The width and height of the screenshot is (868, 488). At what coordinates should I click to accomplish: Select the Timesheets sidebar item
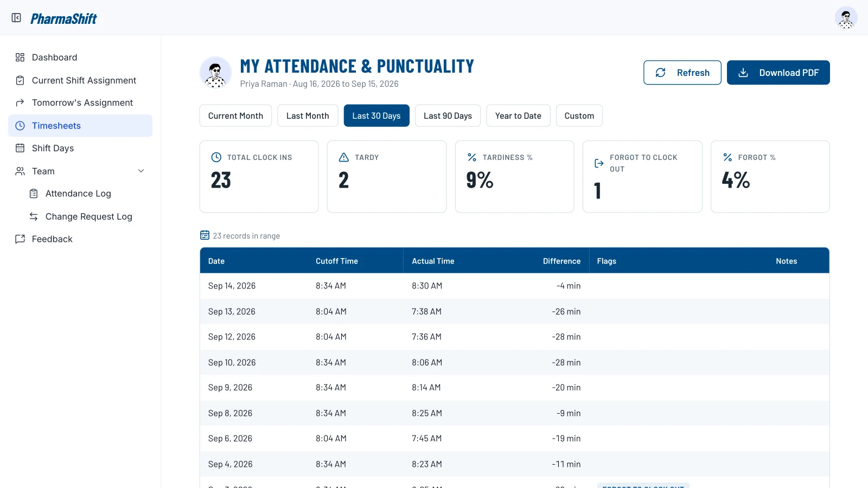pyautogui.click(x=80, y=126)
